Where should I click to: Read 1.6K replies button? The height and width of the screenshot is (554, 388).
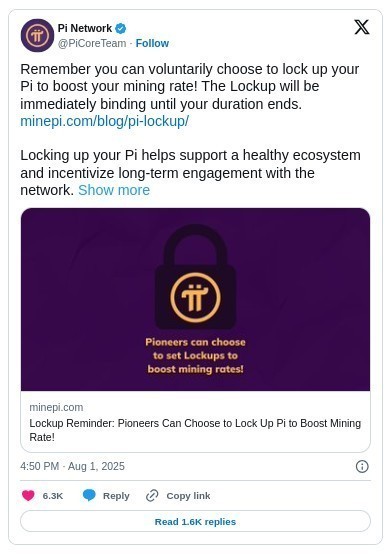coord(195,521)
